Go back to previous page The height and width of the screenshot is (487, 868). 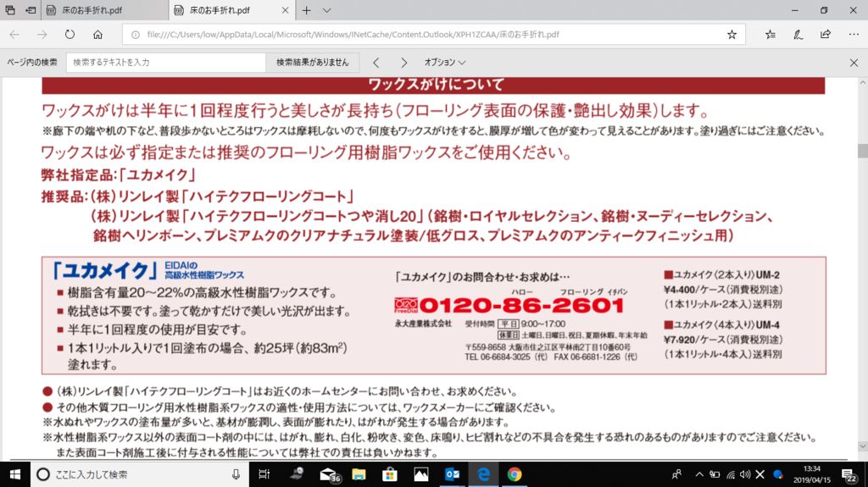tap(14, 35)
